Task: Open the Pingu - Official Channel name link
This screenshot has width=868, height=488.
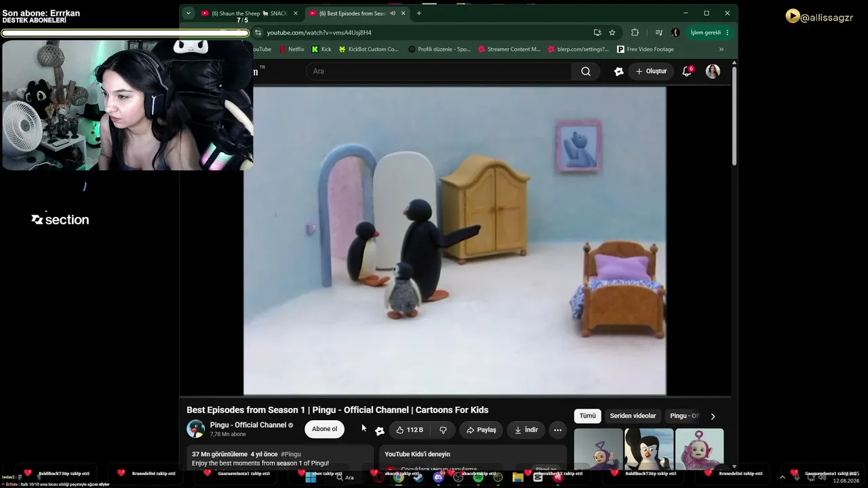Action: pos(248,425)
